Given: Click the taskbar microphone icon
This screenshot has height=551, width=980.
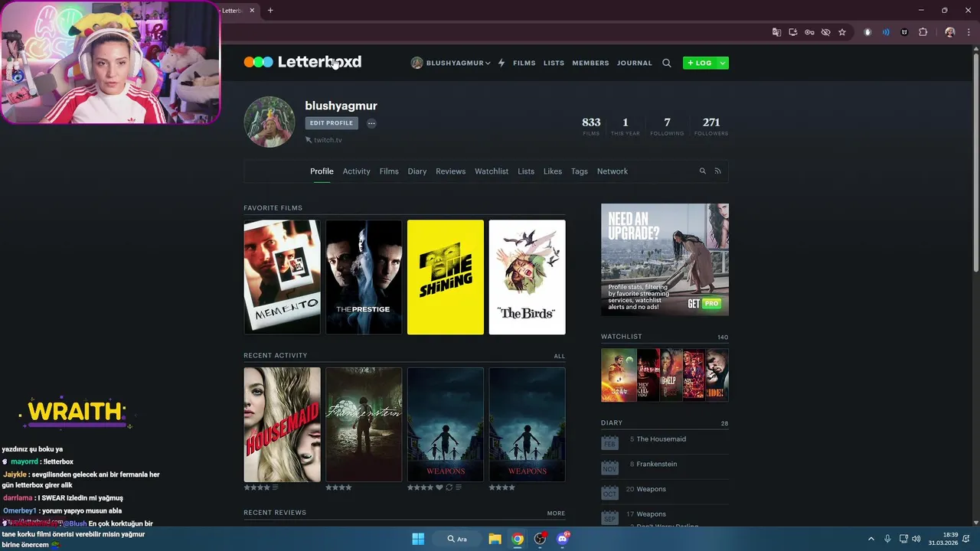Looking at the screenshot, I should [887, 539].
